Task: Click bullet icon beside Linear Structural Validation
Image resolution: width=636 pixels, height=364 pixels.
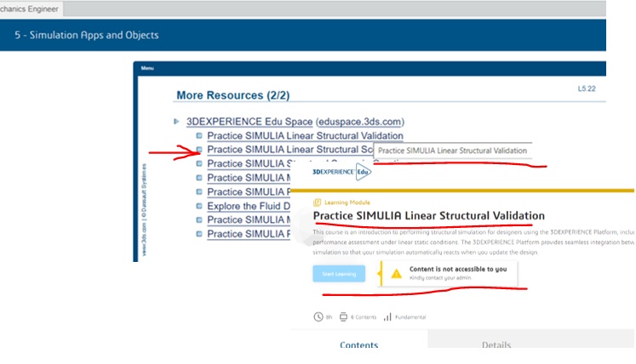Action: [198, 136]
